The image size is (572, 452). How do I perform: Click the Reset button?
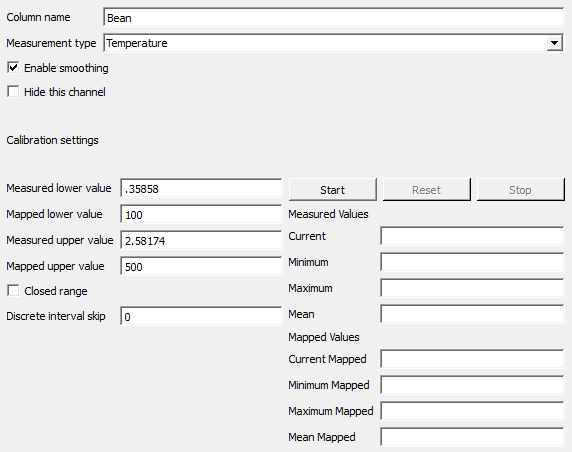tap(426, 190)
